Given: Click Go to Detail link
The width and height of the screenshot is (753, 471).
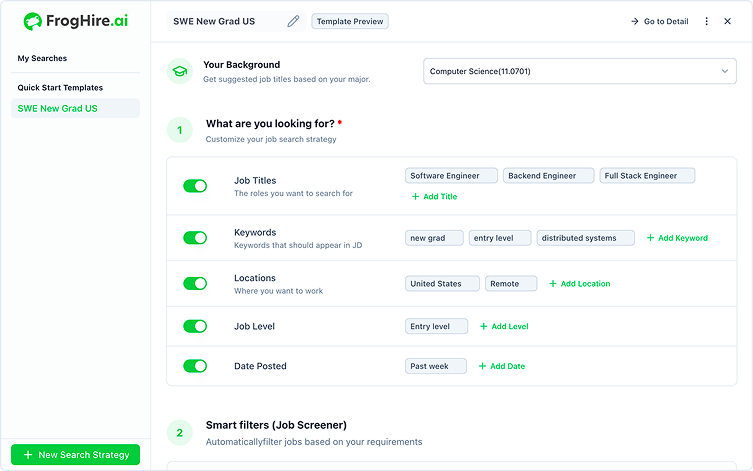Looking at the screenshot, I should coord(660,21).
